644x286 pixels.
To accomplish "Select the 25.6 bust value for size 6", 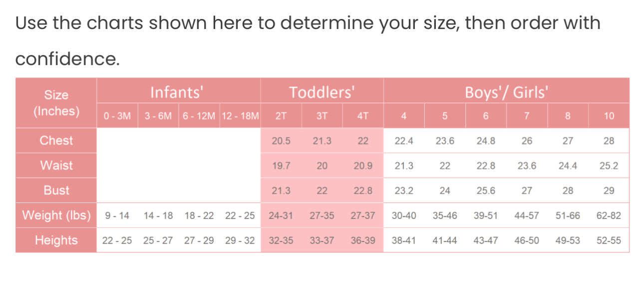I will (486, 191).
